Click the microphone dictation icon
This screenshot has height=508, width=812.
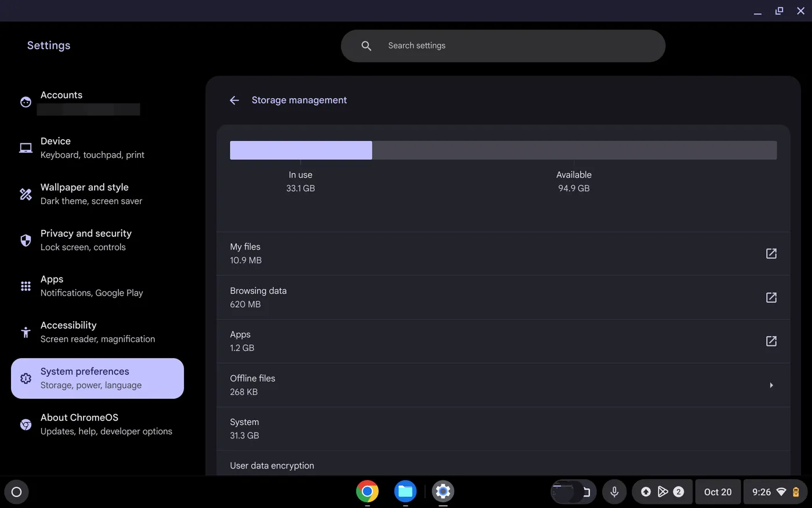tap(614, 492)
